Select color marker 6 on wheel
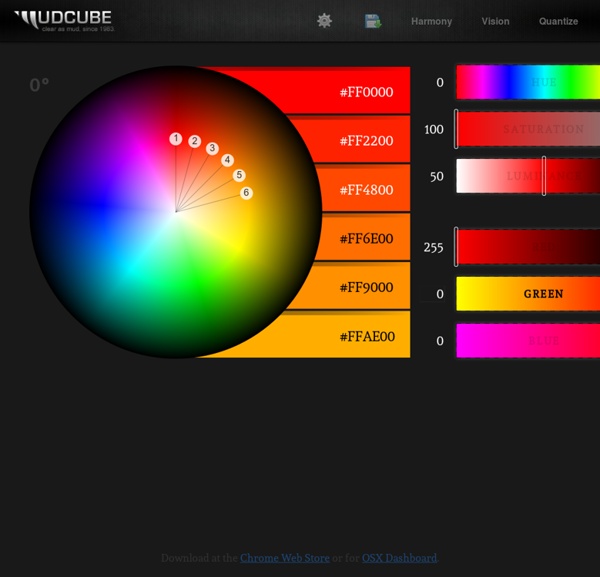This screenshot has height=577, width=600. pos(246,193)
